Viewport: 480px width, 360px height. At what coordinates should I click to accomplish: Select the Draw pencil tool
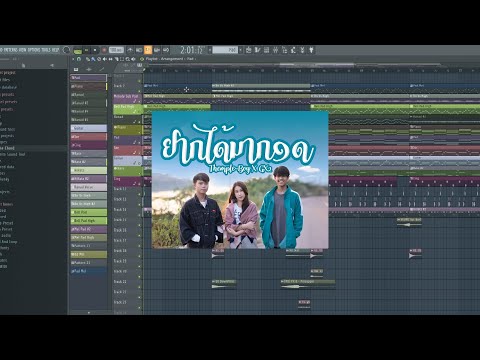pyautogui.click(x=88, y=59)
